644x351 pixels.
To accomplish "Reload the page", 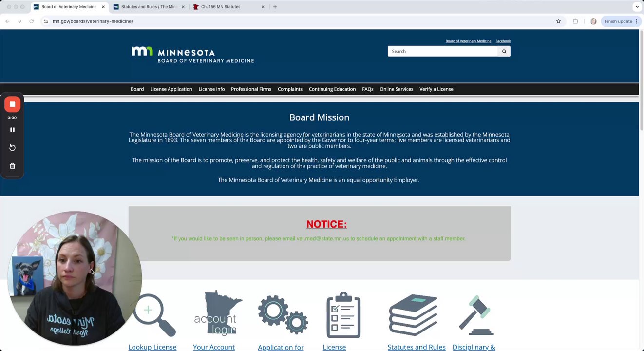I will click(32, 21).
